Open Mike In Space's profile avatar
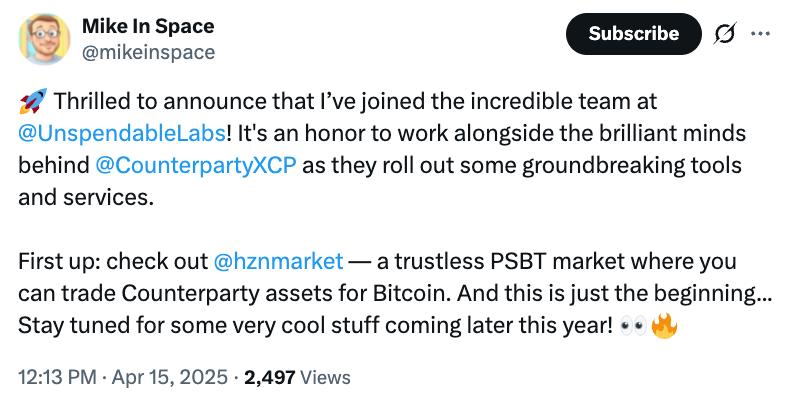This screenshot has width=790, height=406. tap(44, 39)
